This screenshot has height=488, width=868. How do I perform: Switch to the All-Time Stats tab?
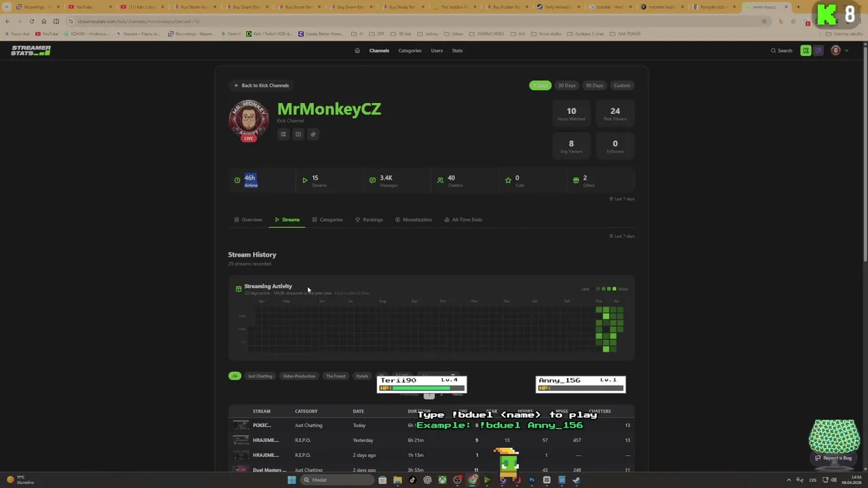(463, 220)
